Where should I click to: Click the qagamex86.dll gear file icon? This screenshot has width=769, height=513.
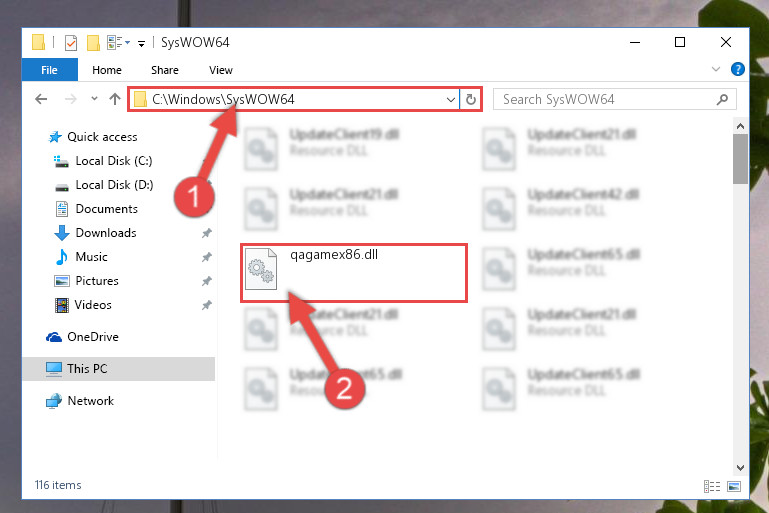point(260,269)
